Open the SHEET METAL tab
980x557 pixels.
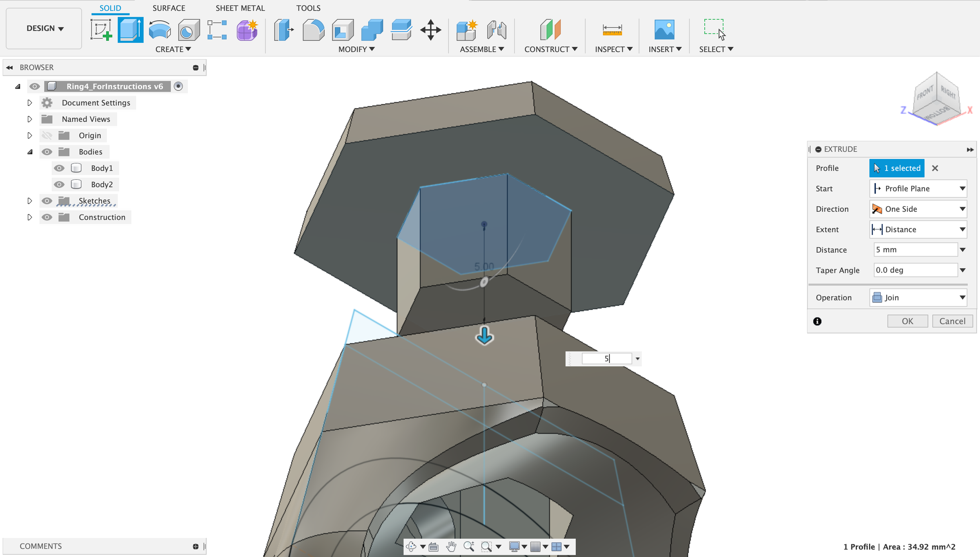240,8
